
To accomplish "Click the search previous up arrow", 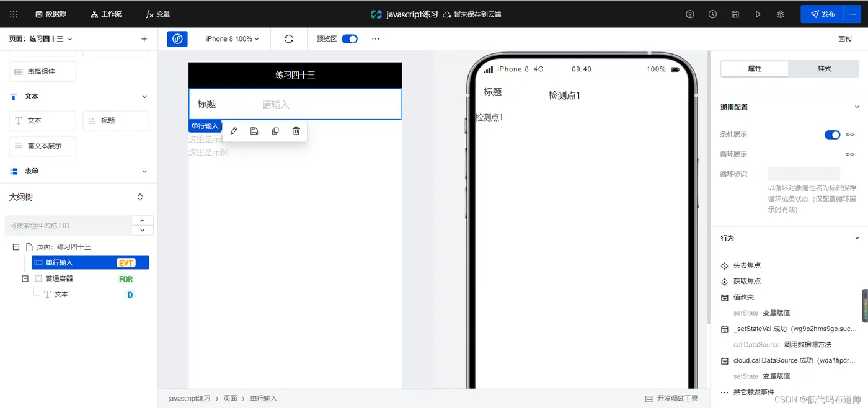I will 143,221.
